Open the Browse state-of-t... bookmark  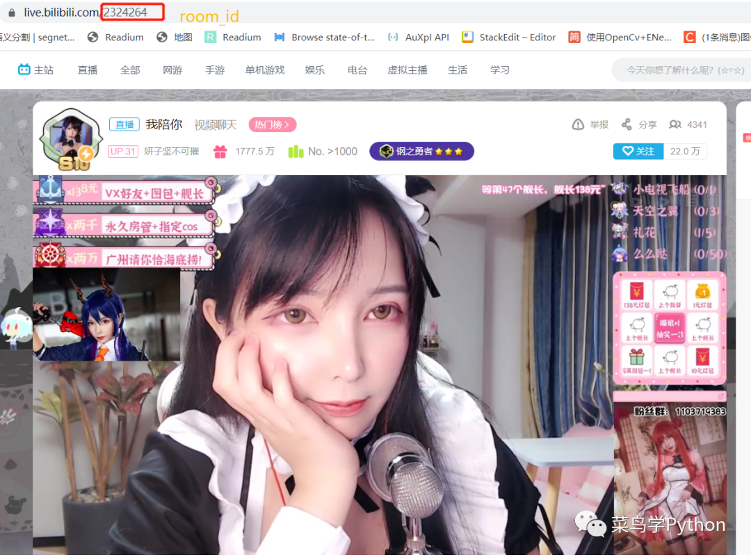point(324,38)
